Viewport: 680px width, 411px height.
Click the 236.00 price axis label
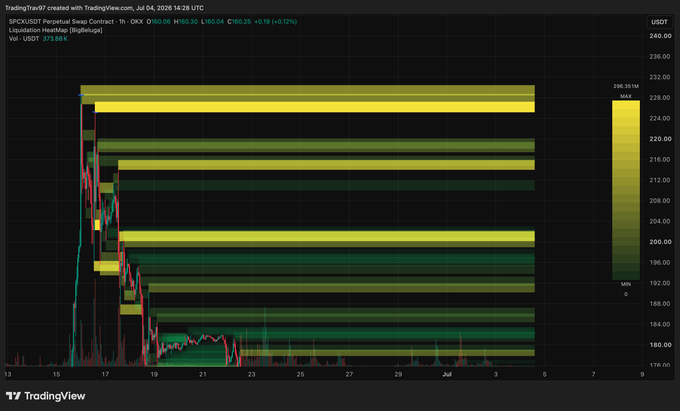coord(660,56)
